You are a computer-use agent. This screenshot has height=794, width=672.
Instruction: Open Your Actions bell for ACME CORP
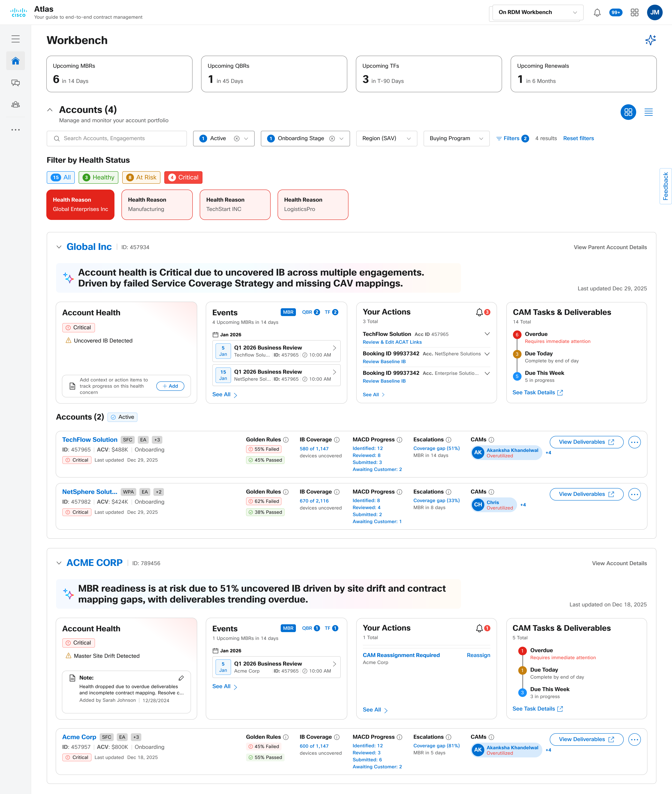(479, 628)
